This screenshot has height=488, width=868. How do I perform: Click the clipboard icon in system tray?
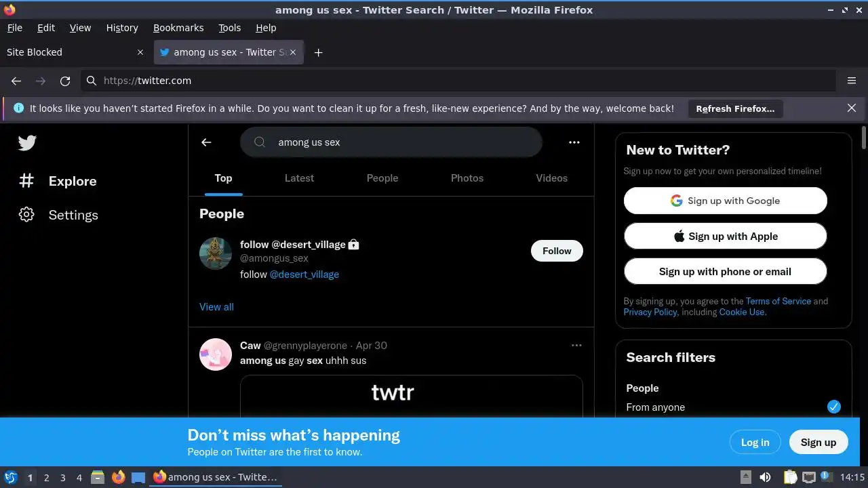(790, 477)
